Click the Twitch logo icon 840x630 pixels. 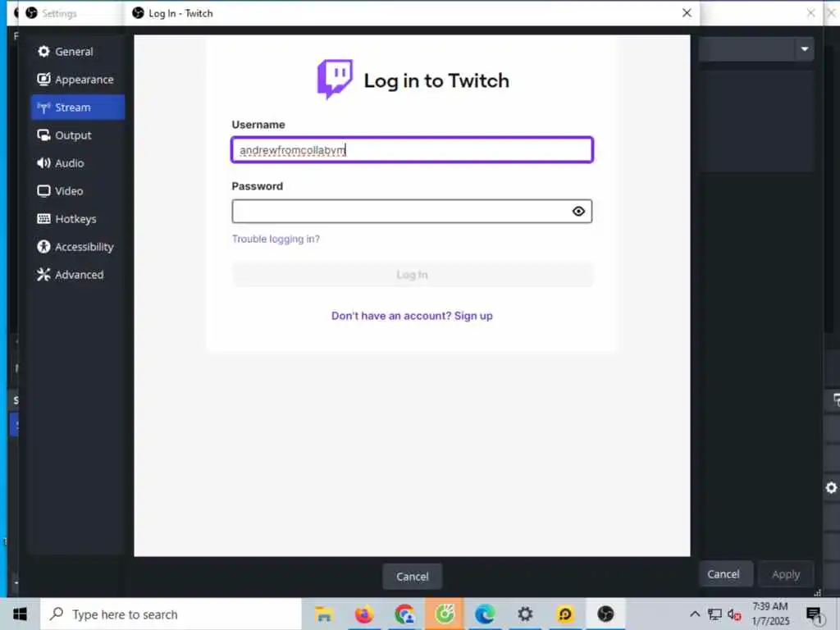335,80
